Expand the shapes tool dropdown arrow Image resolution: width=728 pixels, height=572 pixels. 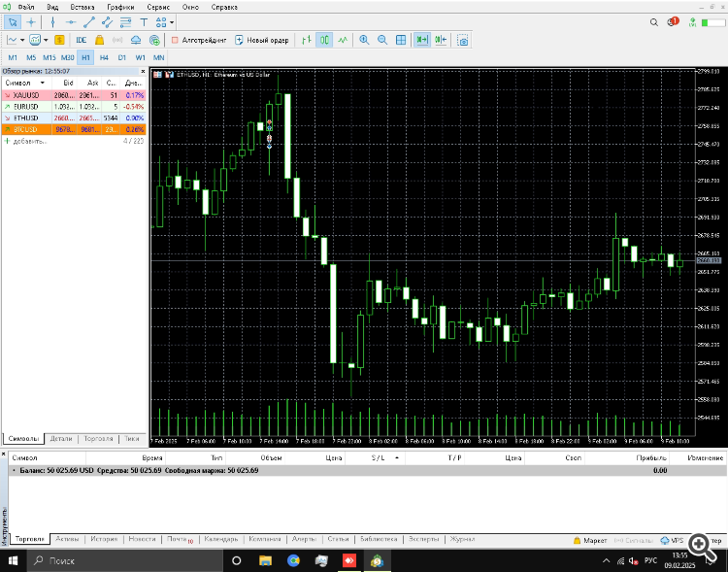pyautogui.click(x=172, y=21)
